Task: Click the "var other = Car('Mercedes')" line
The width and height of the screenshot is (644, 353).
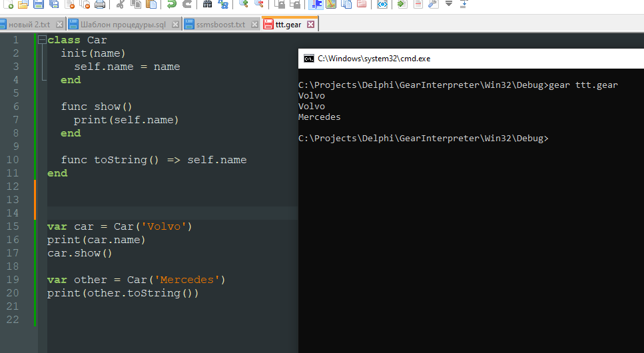Action: (x=137, y=280)
